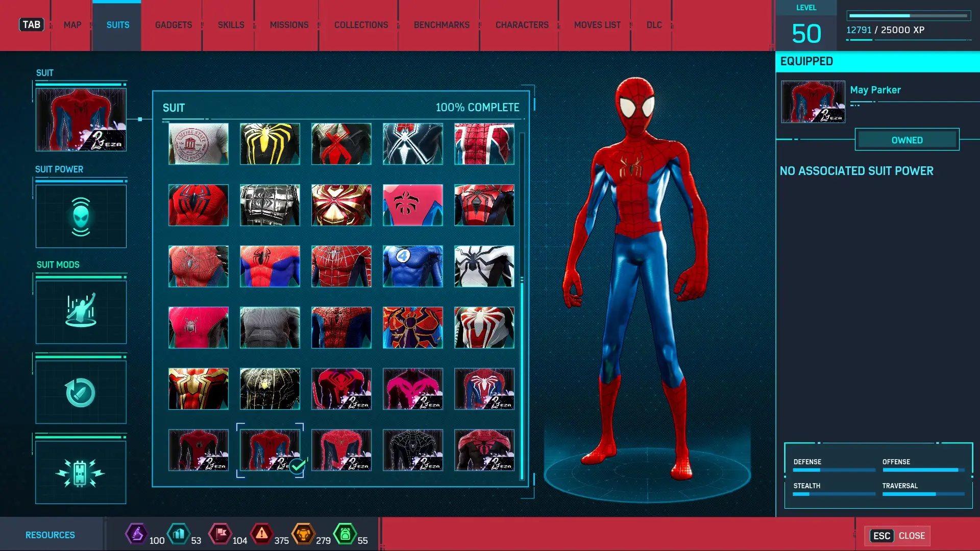Switch to the GADGETS tab
The width and height of the screenshot is (980, 551).
tap(174, 25)
